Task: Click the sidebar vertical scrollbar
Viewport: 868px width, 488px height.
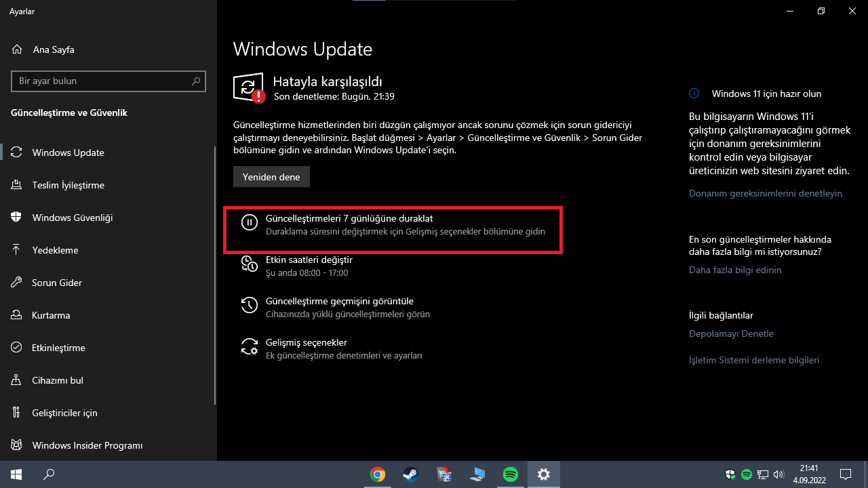Action: (x=215, y=274)
